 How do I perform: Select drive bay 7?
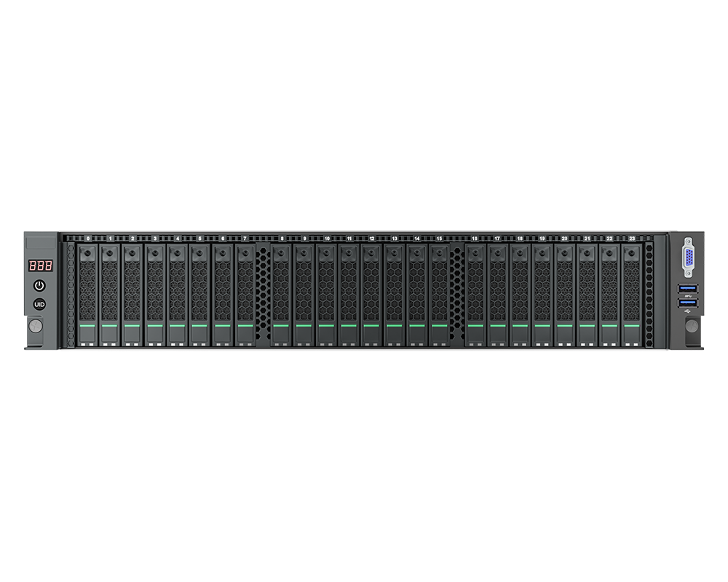pyautogui.click(x=245, y=295)
